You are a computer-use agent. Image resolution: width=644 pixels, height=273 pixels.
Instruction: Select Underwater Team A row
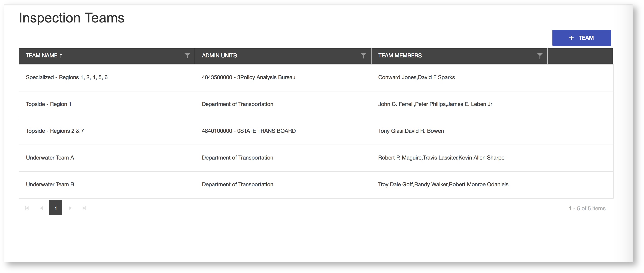(x=50, y=158)
